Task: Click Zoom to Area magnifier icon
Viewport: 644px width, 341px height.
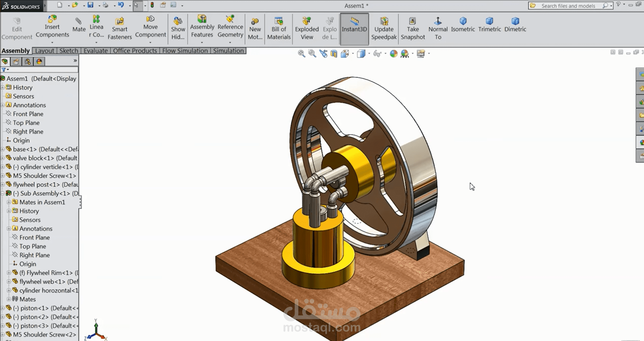Action: [312, 53]
